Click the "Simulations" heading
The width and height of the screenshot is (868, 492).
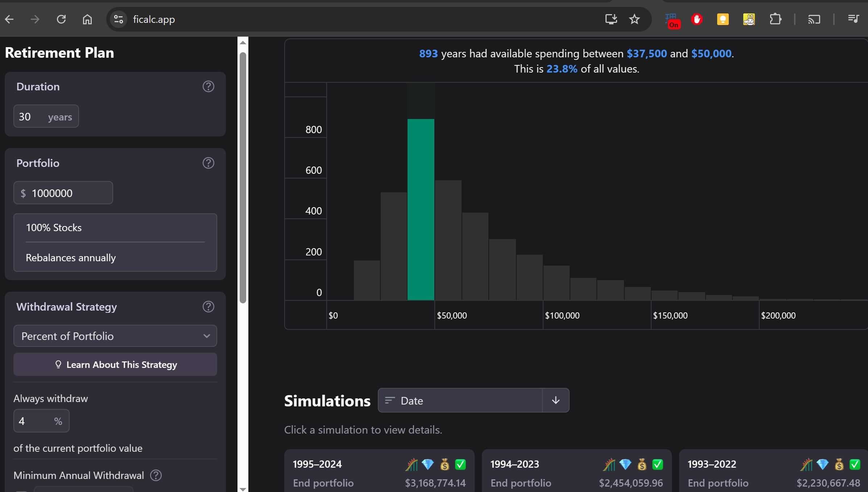pos(327,401)
